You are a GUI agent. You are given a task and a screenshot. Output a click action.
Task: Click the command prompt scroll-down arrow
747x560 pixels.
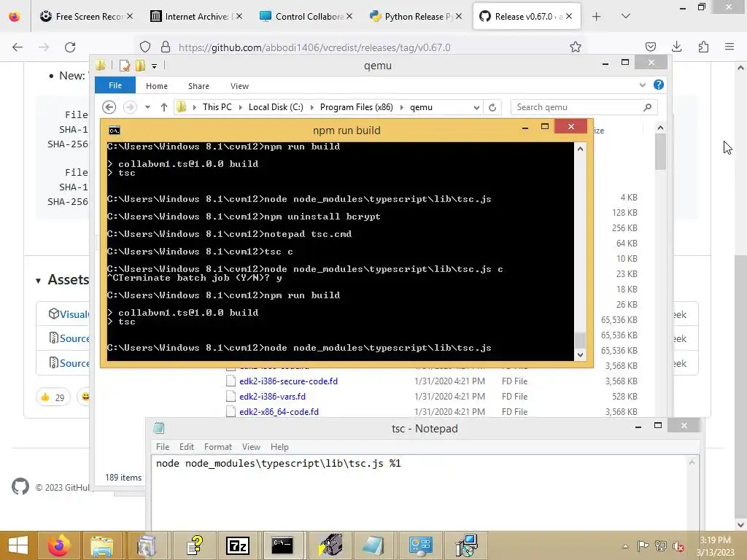click(x=580, y=354)
